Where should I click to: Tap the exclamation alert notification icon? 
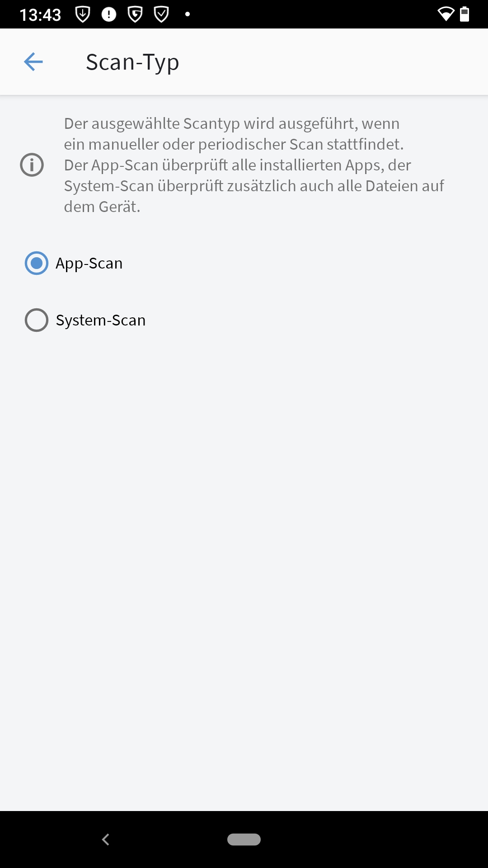tap(109, 14)
